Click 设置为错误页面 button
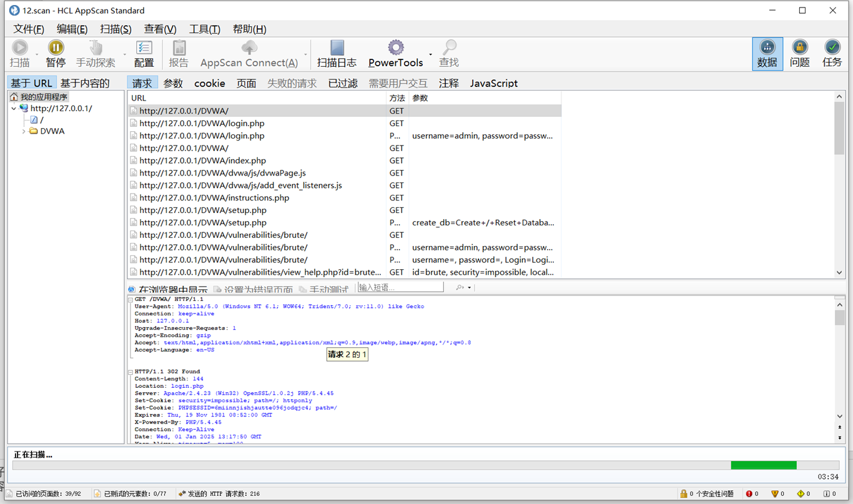The image size is (853, 504). tap(253, 290)
